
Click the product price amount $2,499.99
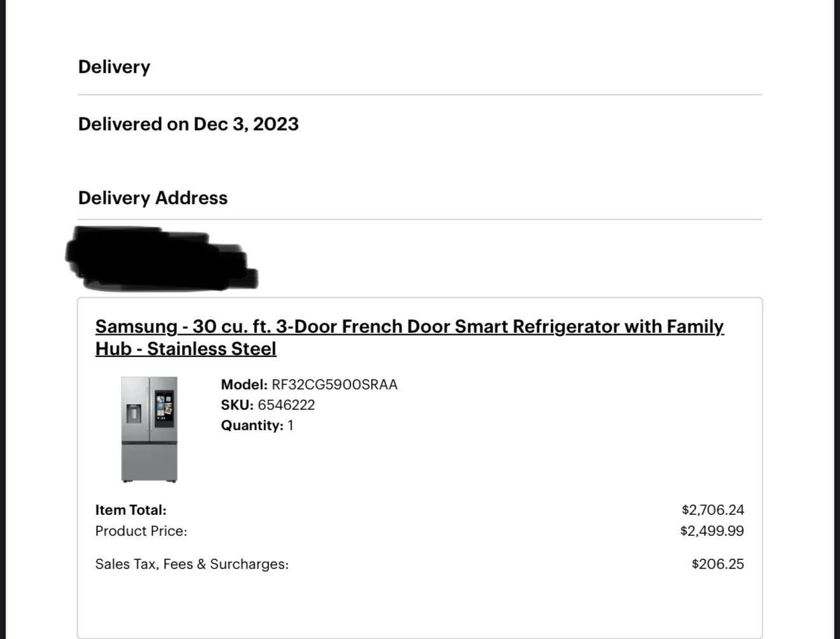coord(712,531)
